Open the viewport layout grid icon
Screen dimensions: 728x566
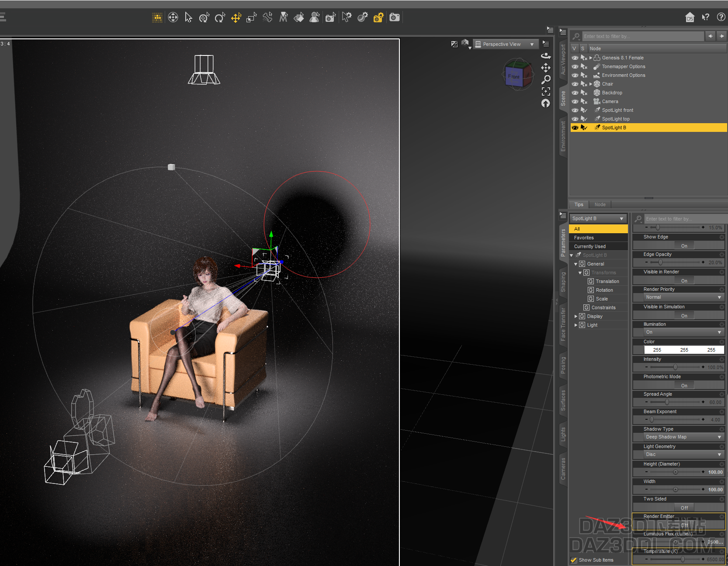pyautogui.click(x=157, y=17)
